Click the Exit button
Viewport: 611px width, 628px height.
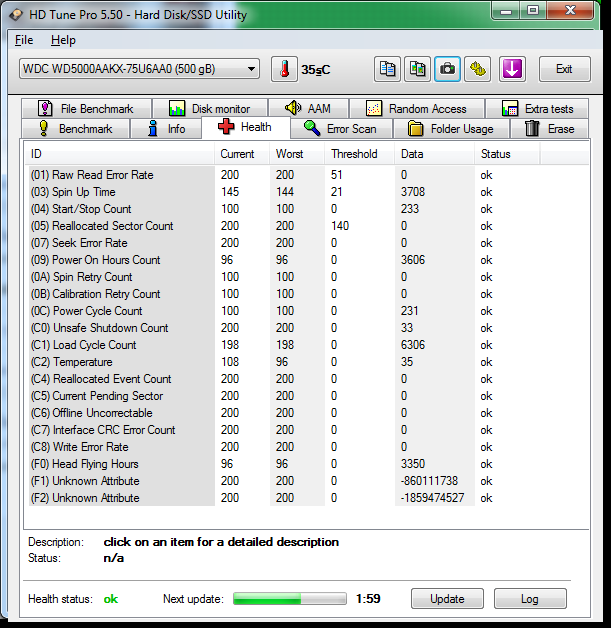coord(565,69)
